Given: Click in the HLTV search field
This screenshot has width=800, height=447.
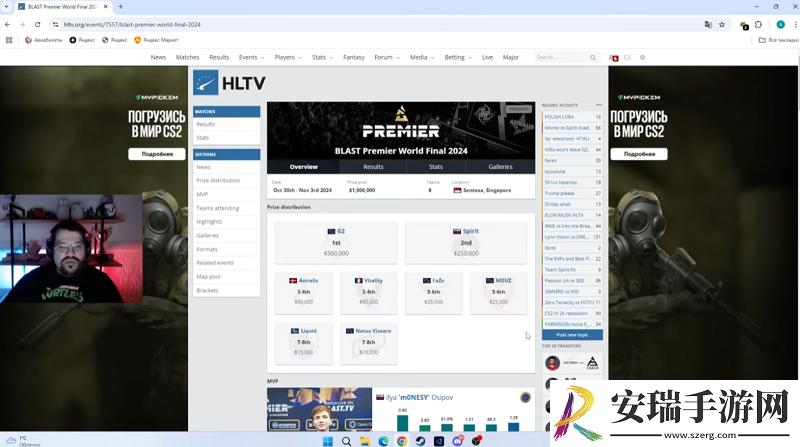Looking at the screenshot, I should pyautogui.click(x=561, y=58).
